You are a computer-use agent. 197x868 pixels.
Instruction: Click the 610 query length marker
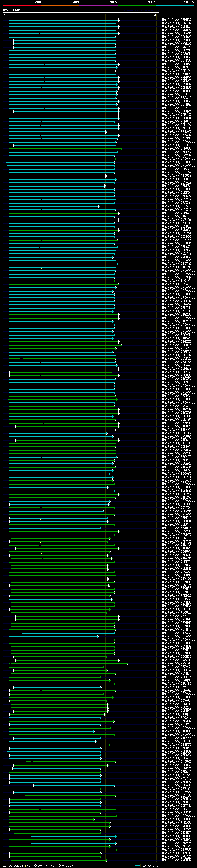pyautogui.click(x=155, y=15)
